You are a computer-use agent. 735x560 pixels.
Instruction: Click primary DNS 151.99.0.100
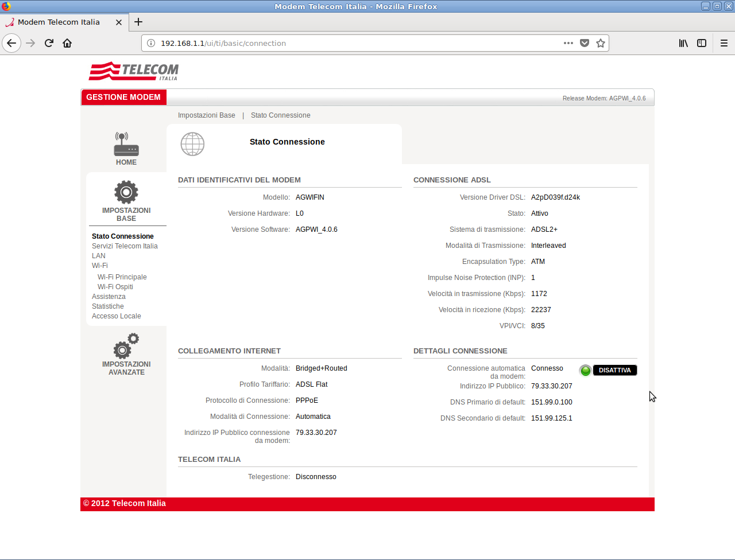552,402
